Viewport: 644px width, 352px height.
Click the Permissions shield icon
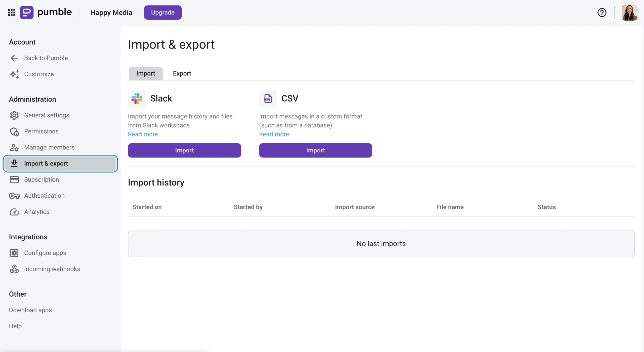pyautogui.click(x=14, y=131)
